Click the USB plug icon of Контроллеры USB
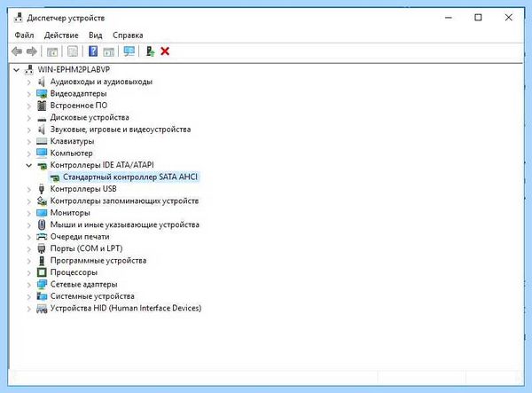The image size is (532, 393). (42, 189)
